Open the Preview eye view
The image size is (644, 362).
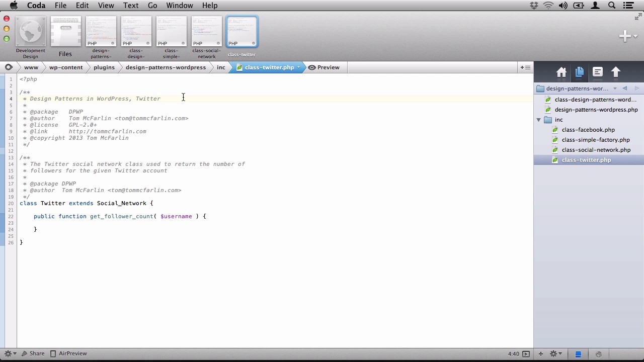(324, 67)
